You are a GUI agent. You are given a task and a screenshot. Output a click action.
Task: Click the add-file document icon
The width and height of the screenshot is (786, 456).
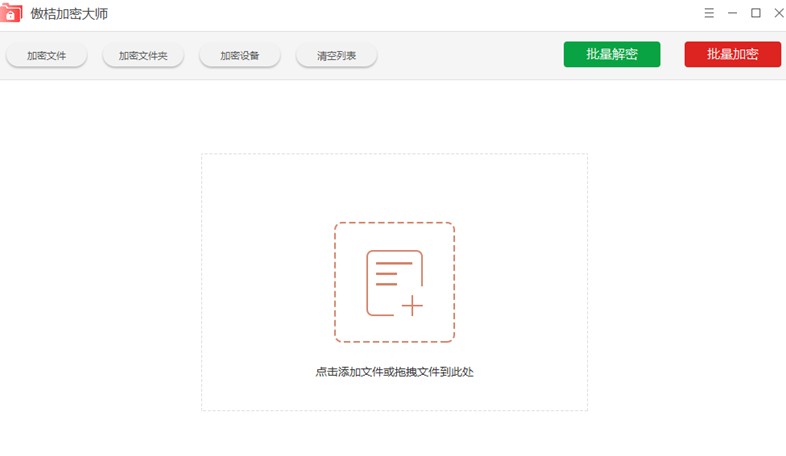point(395,283)
